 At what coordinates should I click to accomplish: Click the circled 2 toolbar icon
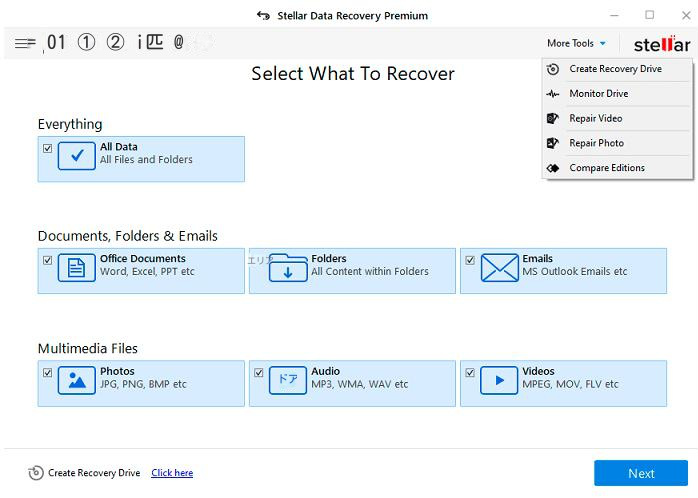coord(115,43)
